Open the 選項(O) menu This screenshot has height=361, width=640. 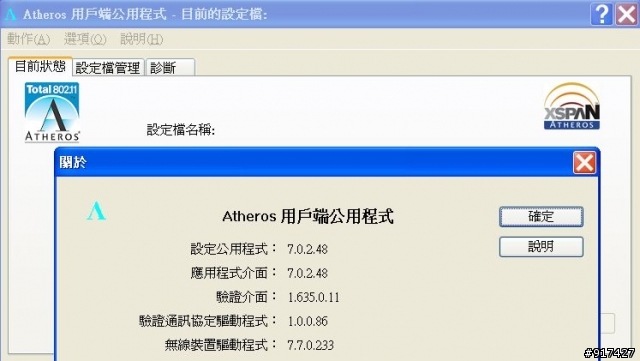point(85,39)
